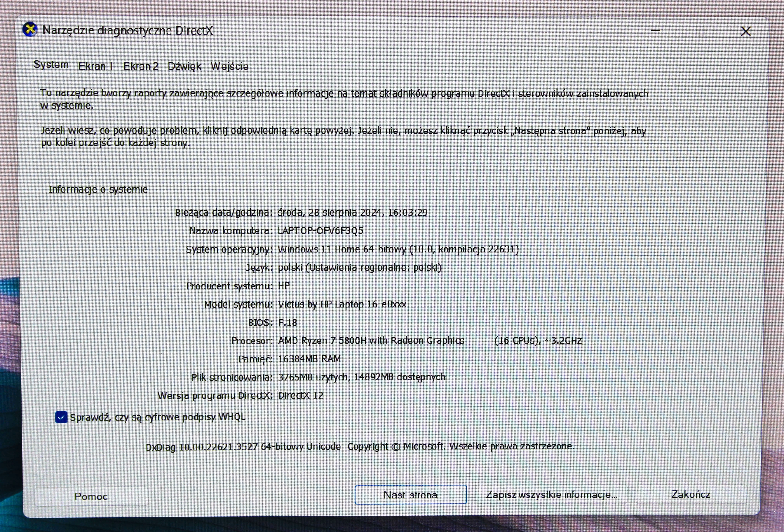The image size is (784, 532).
Task: Toggle the WHQL digital signatures checkbox
Action: 61,417
